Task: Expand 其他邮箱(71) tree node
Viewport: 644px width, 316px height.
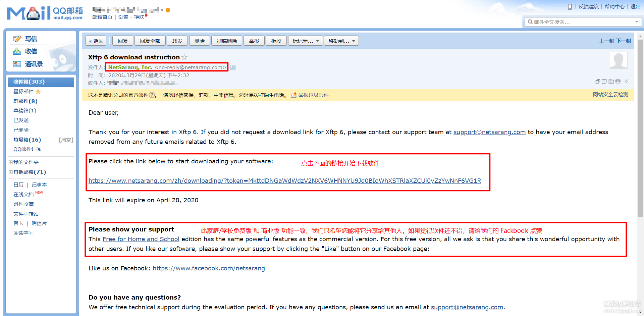Action: pyautogui.click(x=10, y=172)
